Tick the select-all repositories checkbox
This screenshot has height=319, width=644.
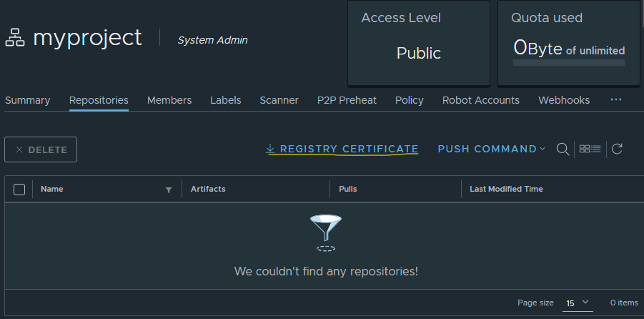[x=19, y=190]
